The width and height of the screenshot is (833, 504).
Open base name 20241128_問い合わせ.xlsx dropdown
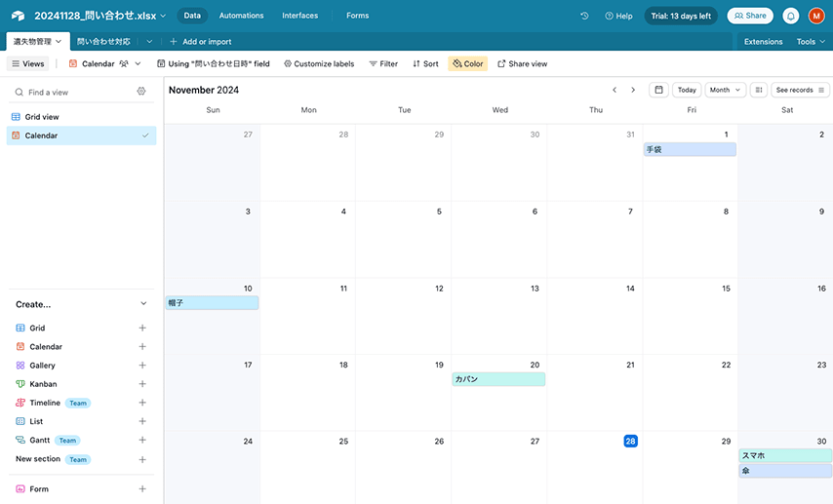click(99, 16)
